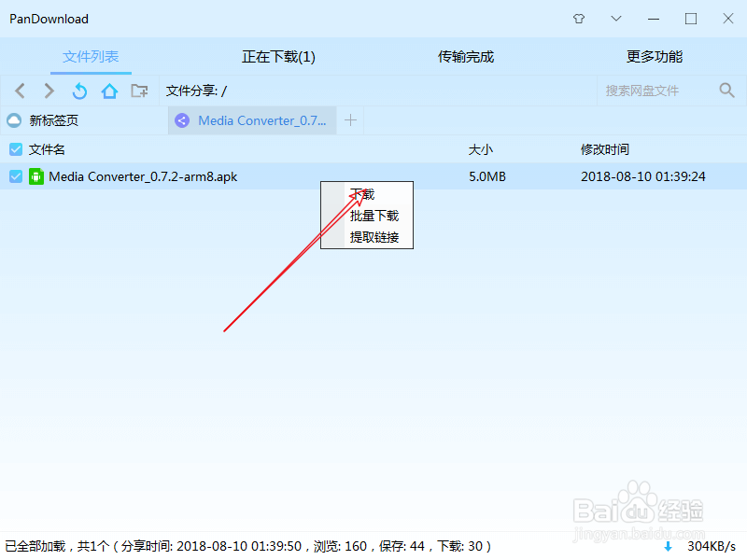
Task: Open the 正在下载(1) tab
Action: (278, 57)
